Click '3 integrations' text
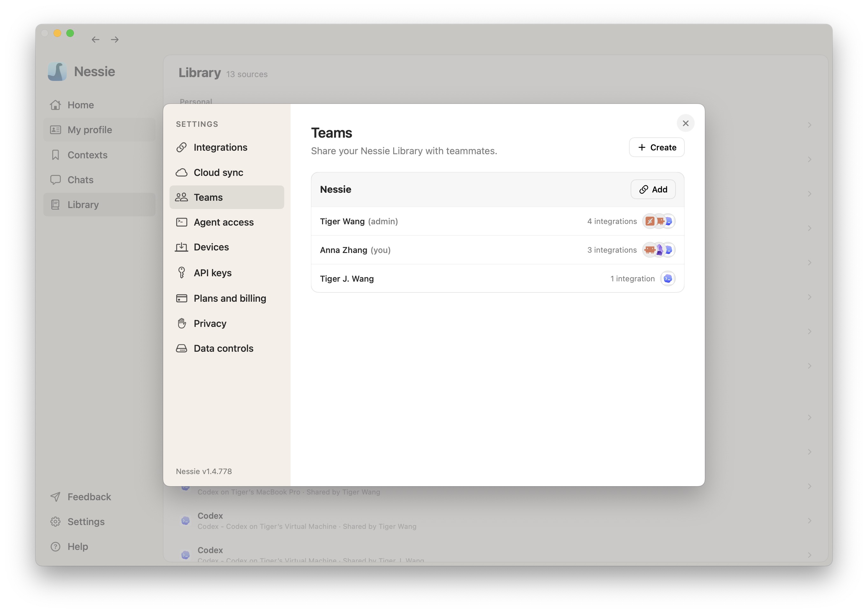This screenshot has width=868, height=613. click(x=612, y=250)
